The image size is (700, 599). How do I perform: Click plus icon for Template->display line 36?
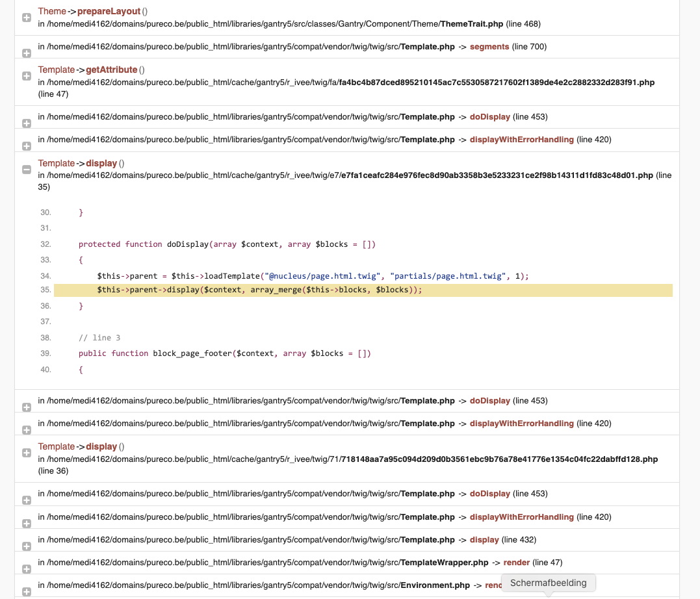click(x=27, y=453)
